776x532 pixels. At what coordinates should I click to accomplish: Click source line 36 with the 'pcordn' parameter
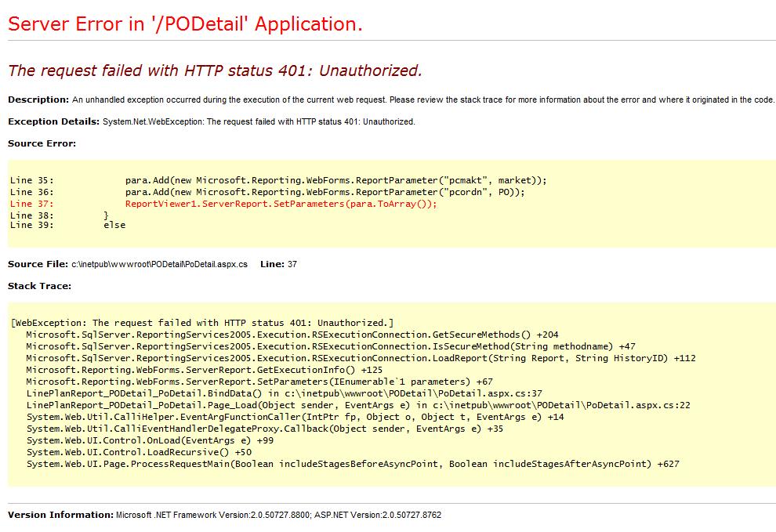pos(325,192)
